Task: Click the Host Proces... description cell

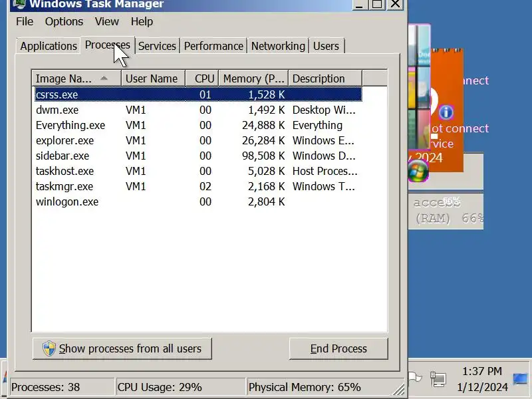Action: [325, 171]
